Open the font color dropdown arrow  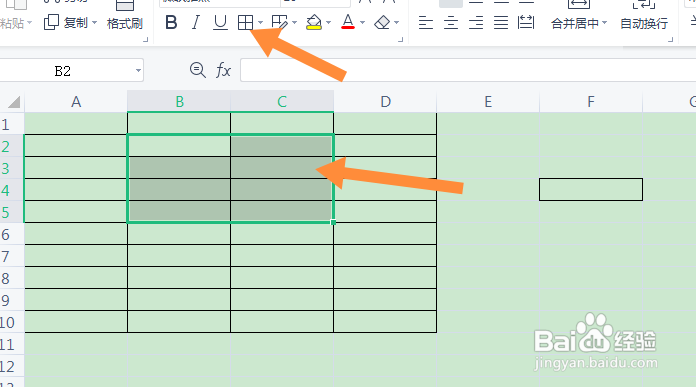click(x=363, y=22)
